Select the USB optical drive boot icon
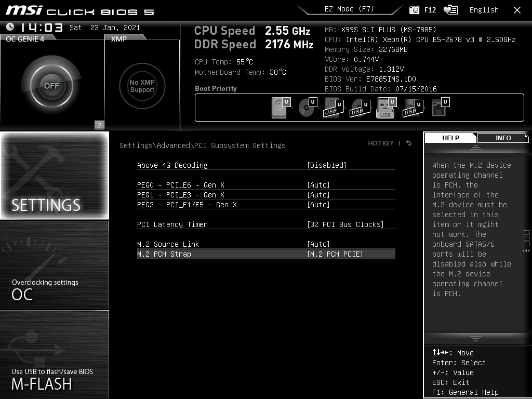 point(360,108)
